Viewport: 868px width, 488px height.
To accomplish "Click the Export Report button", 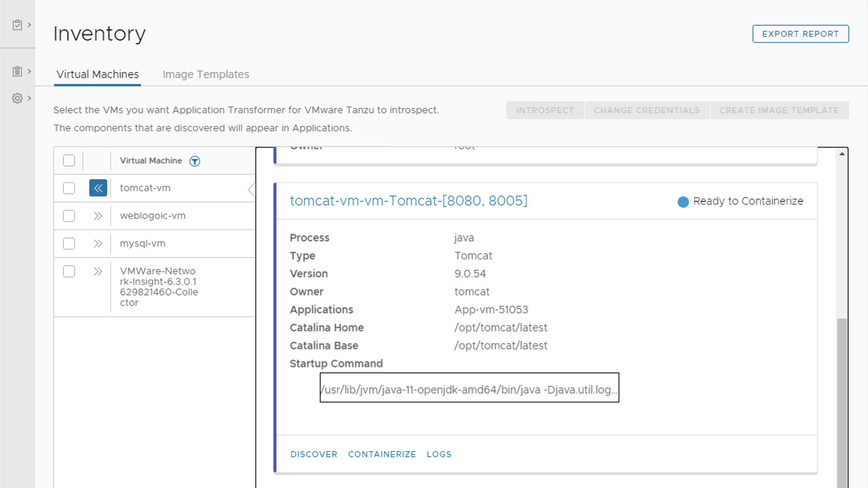I will [x=801, y=34].
